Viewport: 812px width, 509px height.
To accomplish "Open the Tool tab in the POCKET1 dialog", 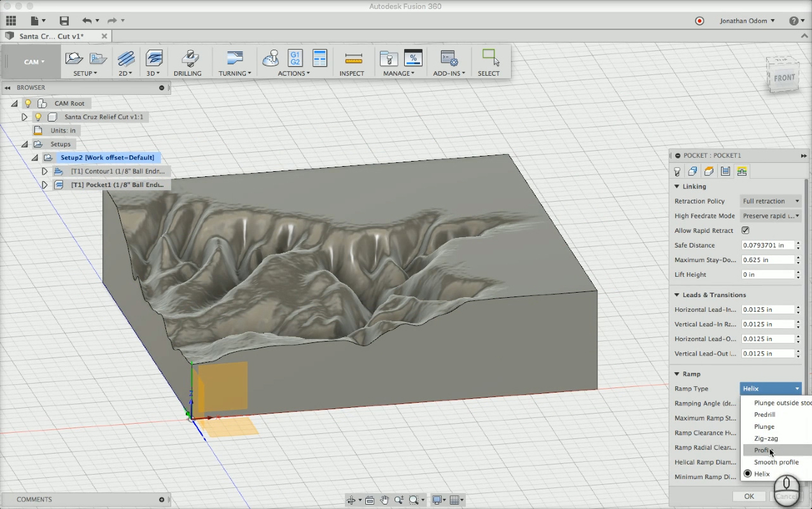I will (676, 171).
